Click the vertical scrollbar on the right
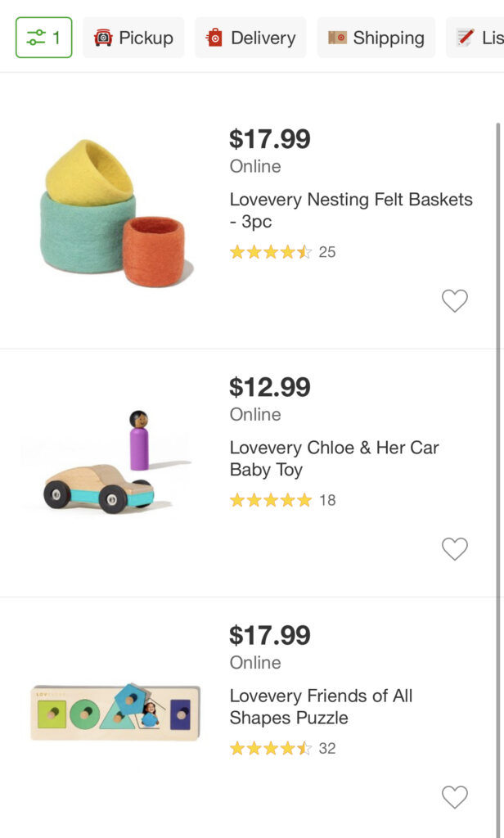504x838 pixels. point(498,480)
